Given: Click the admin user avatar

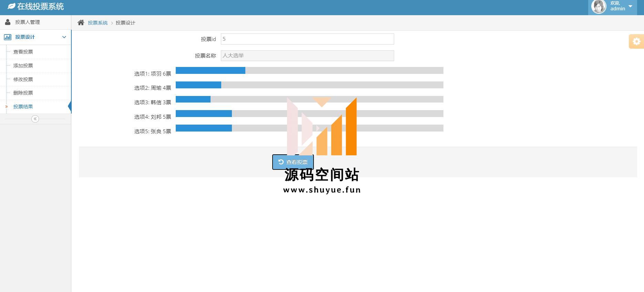Looking at the screenshot, I should [x=599, y=7].
